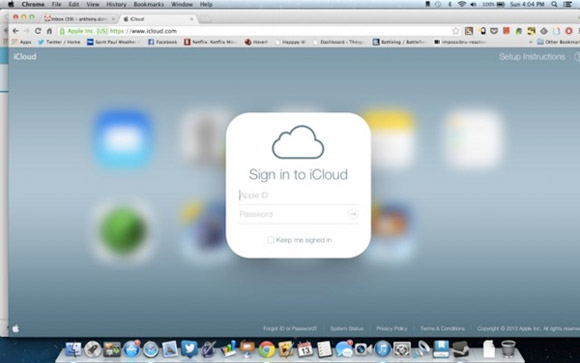Click the sign-in arrow button in Password field
Image resolution: width=580 pixels, height=363 pixels.
pyautogui.click(x=353, y=214)
